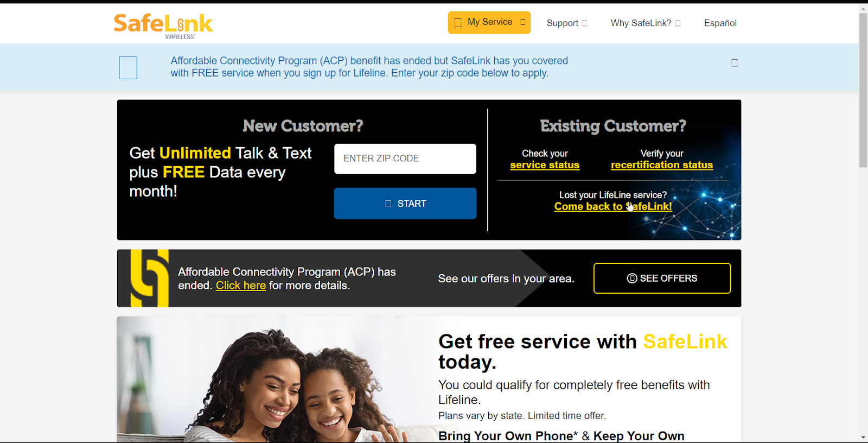The height and width of the screenshot is (443, 868).
Task: Open the Why SafeLink? menu
Action: point(641,23)
